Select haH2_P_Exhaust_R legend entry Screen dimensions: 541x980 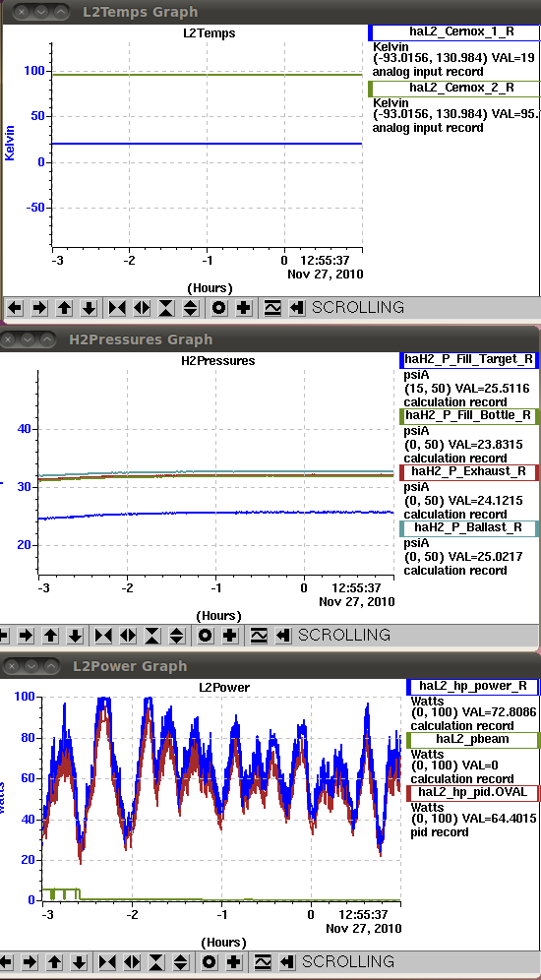click(469, 472)
